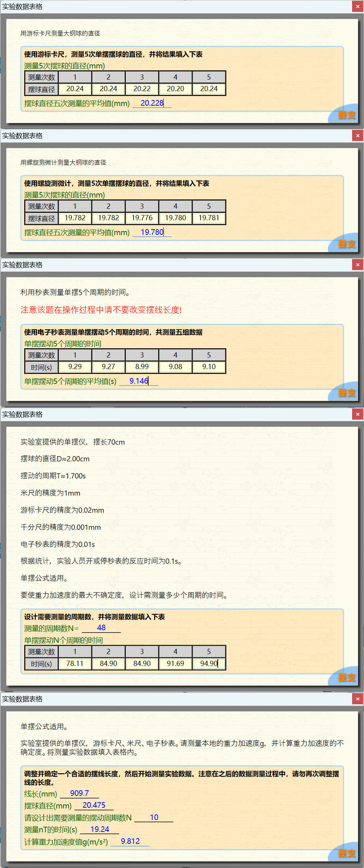
Task: Select the micrometer cell containing 19.776
Action: 142,218
